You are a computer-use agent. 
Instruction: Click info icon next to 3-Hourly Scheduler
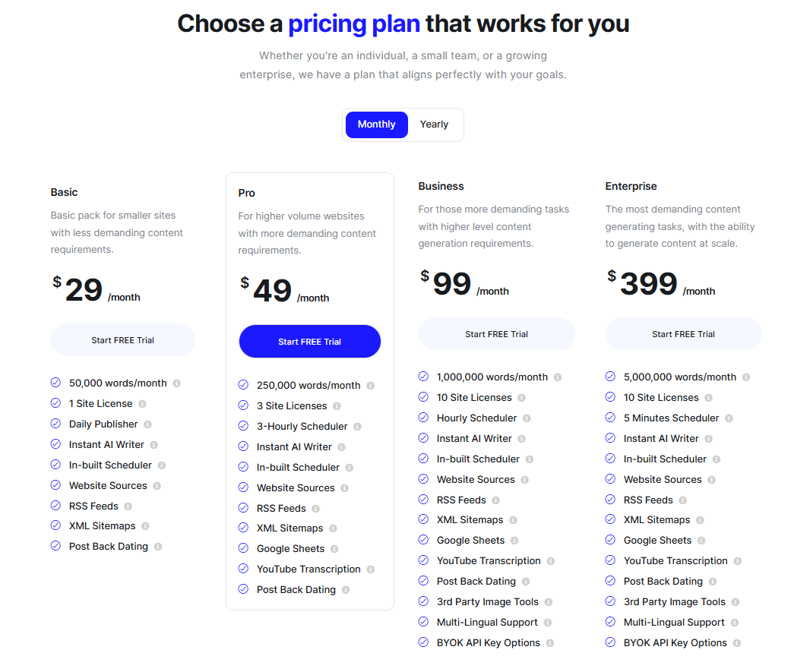(357, 427)
